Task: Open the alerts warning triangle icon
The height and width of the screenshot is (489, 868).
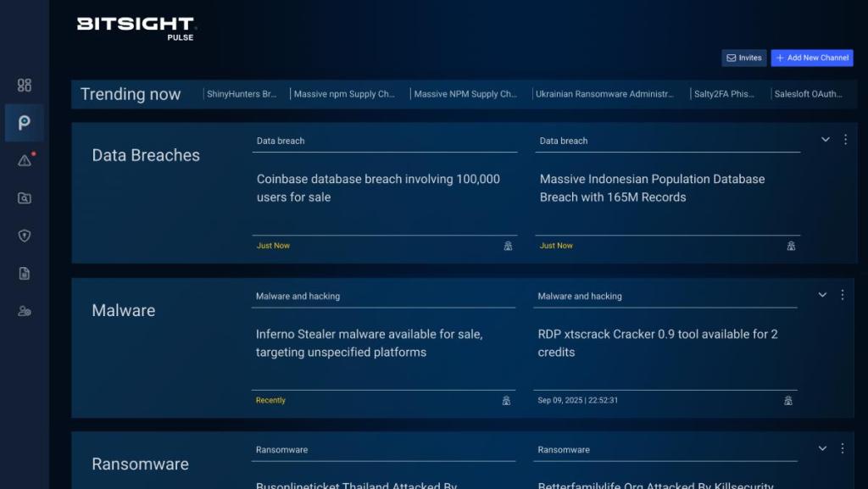Action: pos(25,160)
